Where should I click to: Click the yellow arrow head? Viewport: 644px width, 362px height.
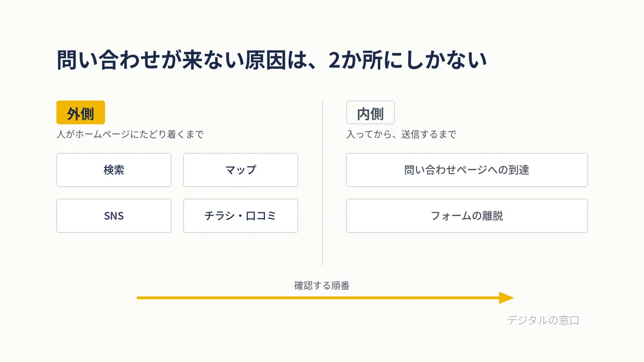[506, 298]
